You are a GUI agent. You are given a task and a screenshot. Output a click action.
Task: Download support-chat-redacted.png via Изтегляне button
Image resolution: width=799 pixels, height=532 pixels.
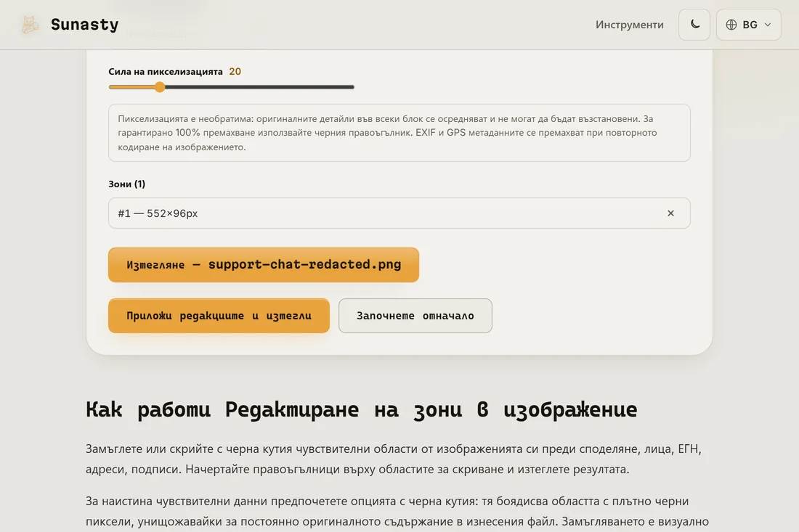coord(264,265)
